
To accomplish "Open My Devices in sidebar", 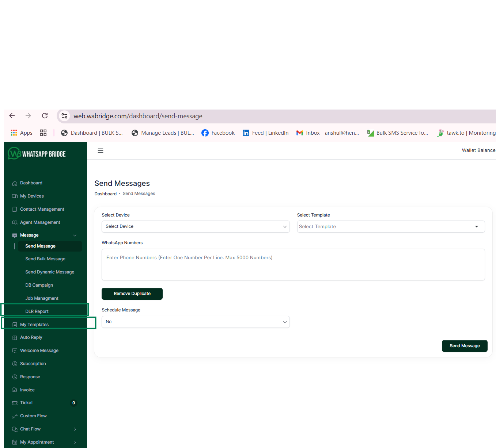I will point(32,196).
